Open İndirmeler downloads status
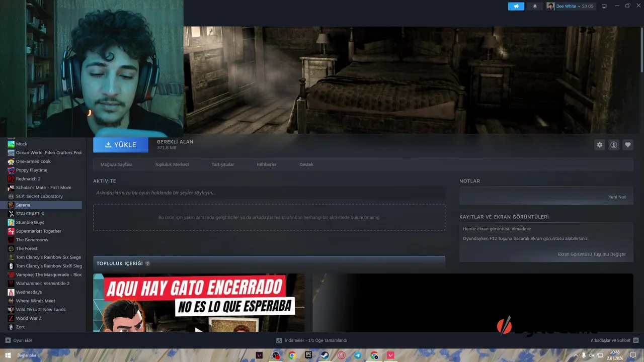644x362 pixels. (x=311, y=340)
